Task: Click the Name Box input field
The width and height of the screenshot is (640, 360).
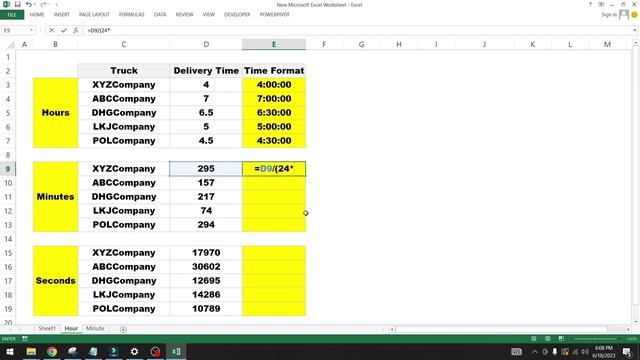Action: click(x=15, y=30)
